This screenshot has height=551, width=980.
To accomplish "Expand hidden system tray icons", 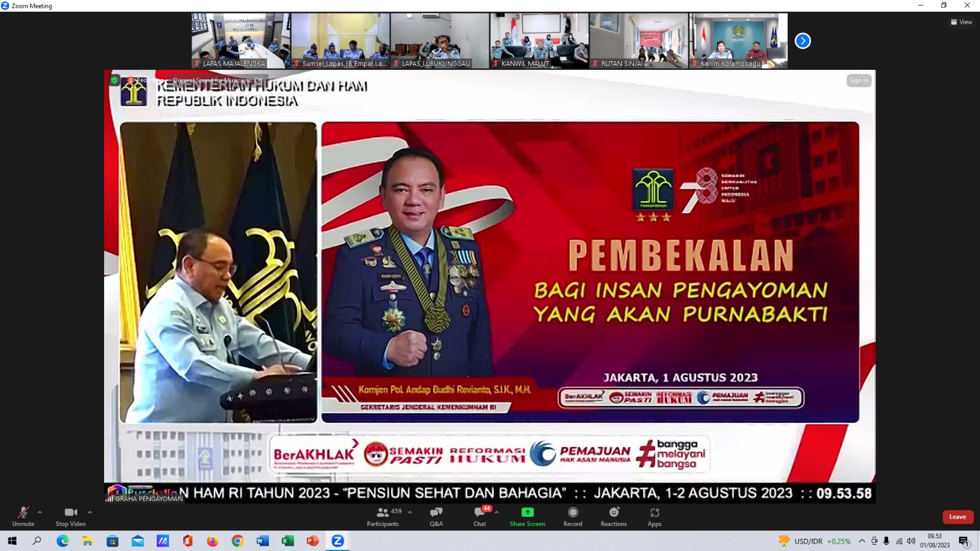I will (x=861, y=541).
